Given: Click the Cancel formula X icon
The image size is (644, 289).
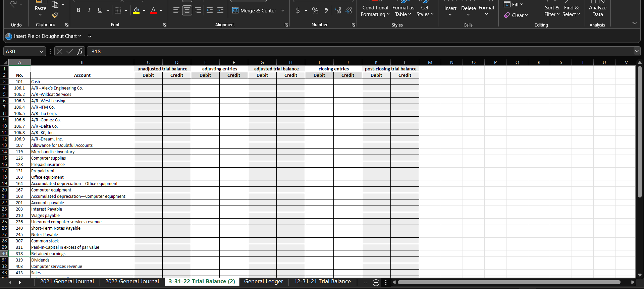Looking at the screenshot, I should pos(60,51).
